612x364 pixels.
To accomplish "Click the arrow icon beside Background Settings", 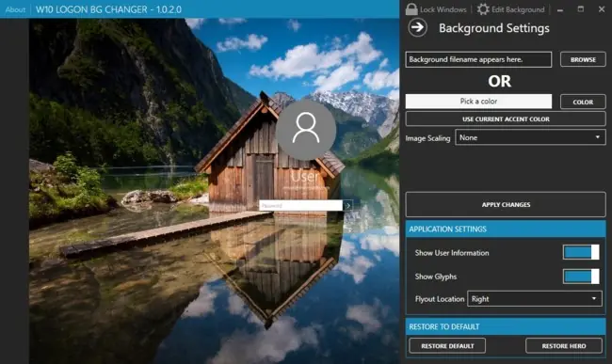I will point(417,27).
